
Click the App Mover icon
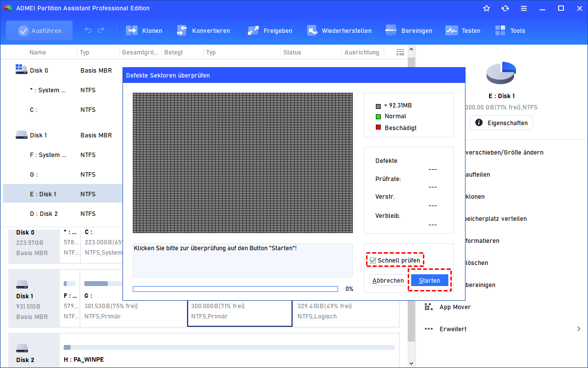click(x=429, y=307)
